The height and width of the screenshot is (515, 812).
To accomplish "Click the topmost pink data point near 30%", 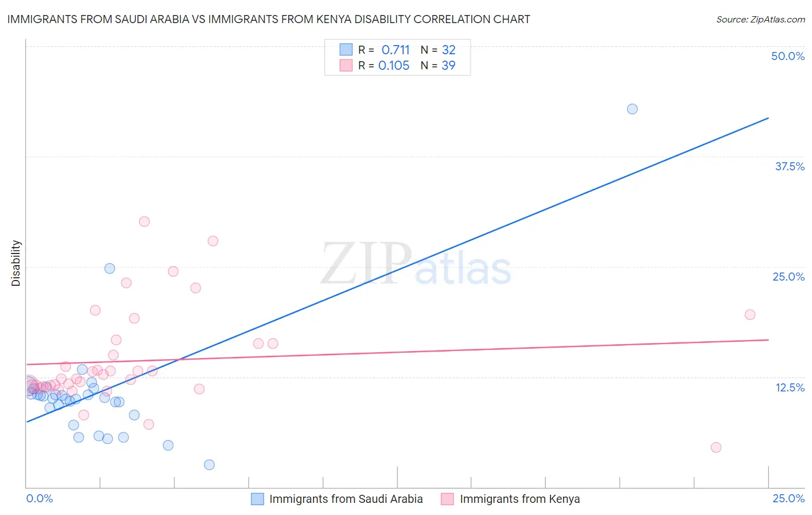I will (144, 222).
